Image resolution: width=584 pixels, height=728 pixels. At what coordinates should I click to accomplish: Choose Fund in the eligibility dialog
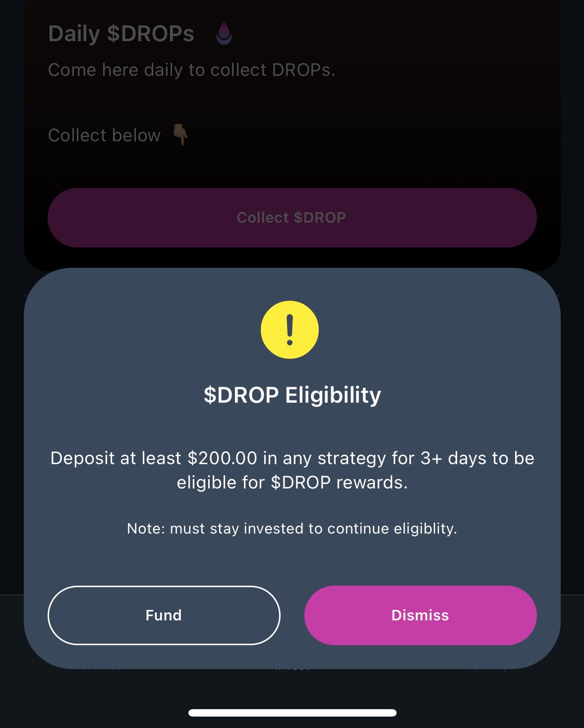click(164, 615)
